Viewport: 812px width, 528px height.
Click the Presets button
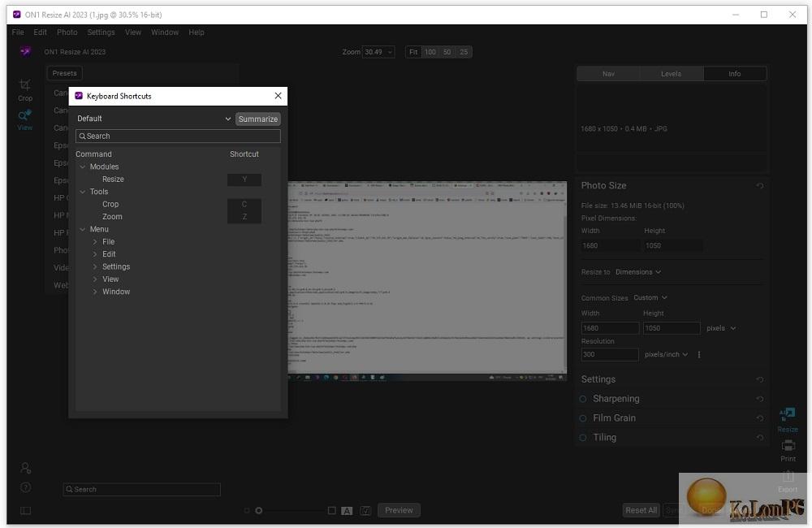tap(64, 73)
